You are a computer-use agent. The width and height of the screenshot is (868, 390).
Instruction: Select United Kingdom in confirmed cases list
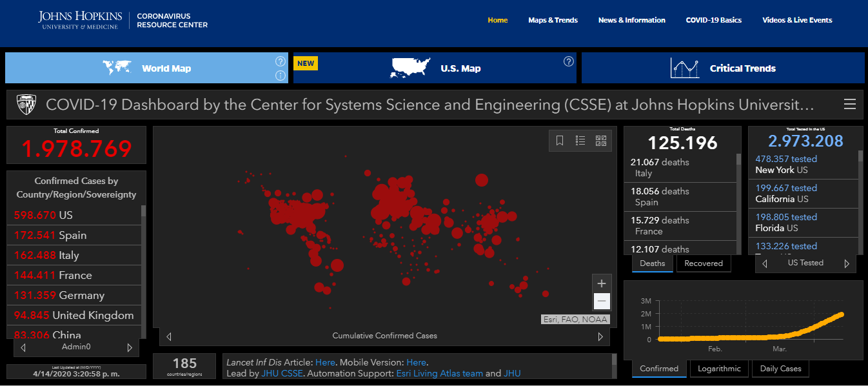[74, 315]
